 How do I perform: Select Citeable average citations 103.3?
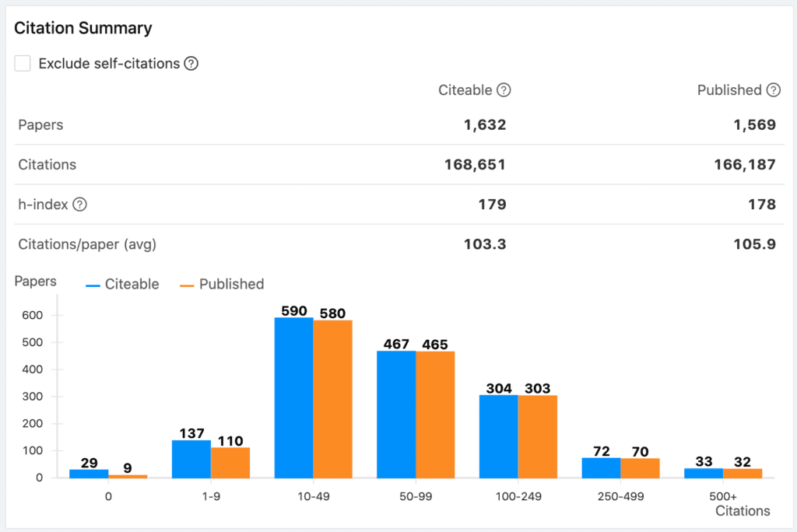[x=484, y=244]
